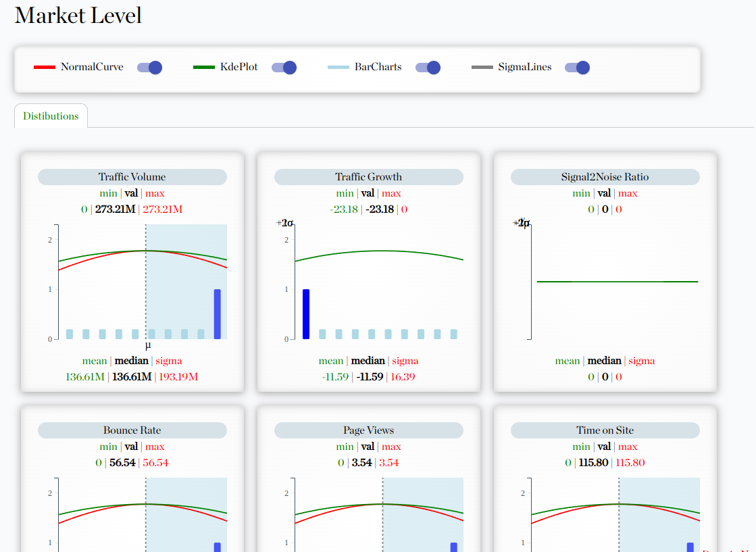Screen dimensions: 756x552
Task: Click the tall blue bar in Traffic Volume chart
Action: point(217,314)
